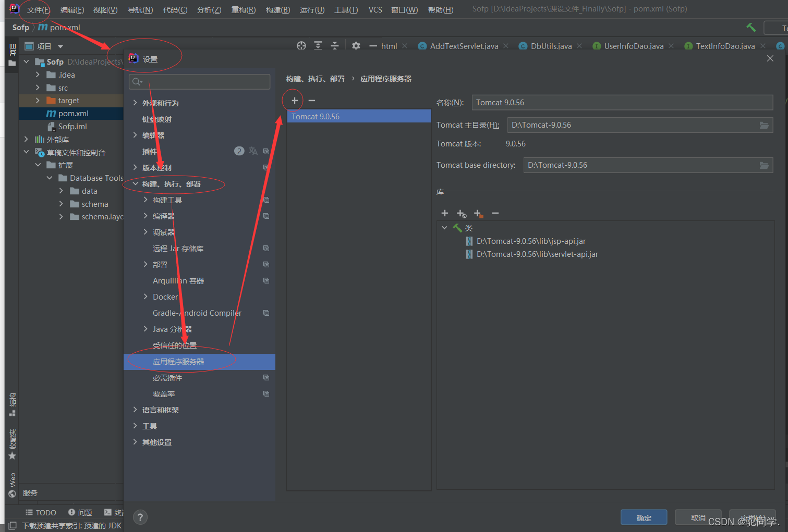Open the File menu
The width and height of the screenshot is (788, 532).
39,10
